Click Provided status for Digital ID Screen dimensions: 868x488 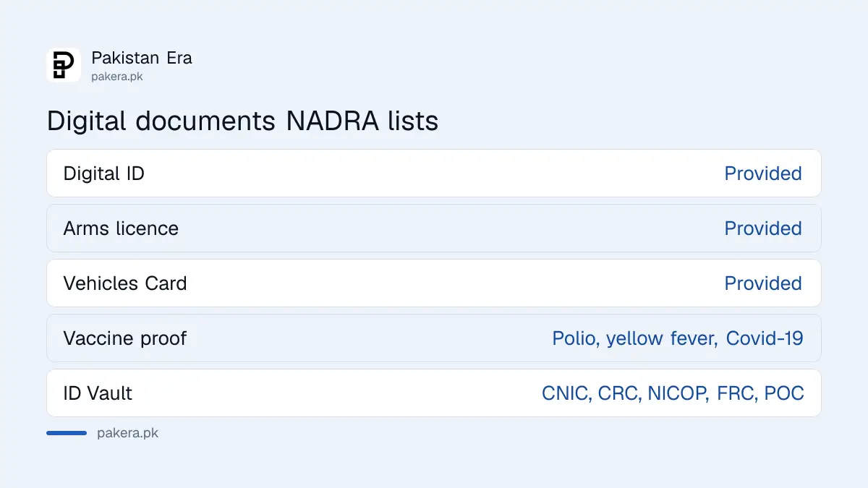click(x=763, y=174)
